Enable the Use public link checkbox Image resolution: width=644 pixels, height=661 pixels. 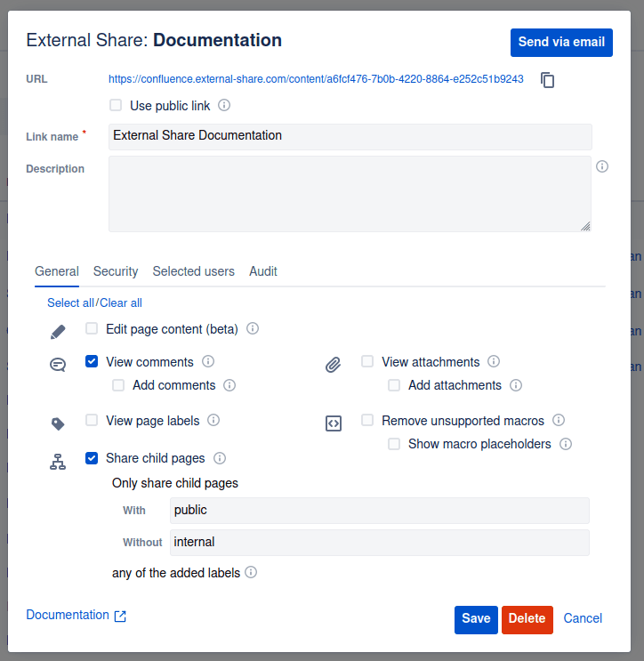(x=116, y=105)
